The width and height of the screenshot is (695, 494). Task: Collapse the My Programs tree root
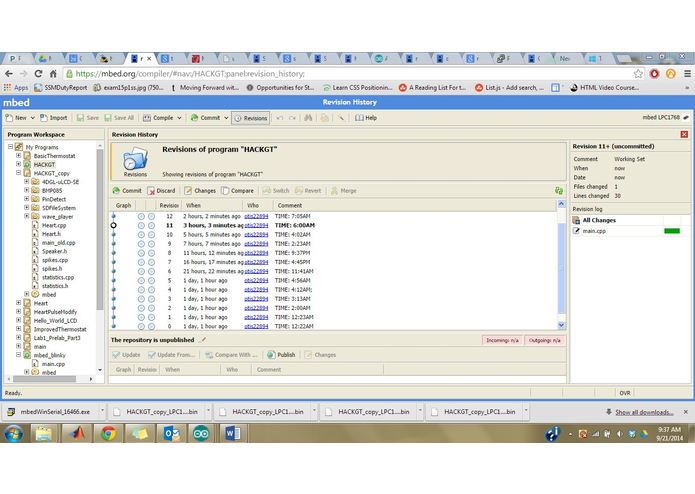tap(10, 147)
